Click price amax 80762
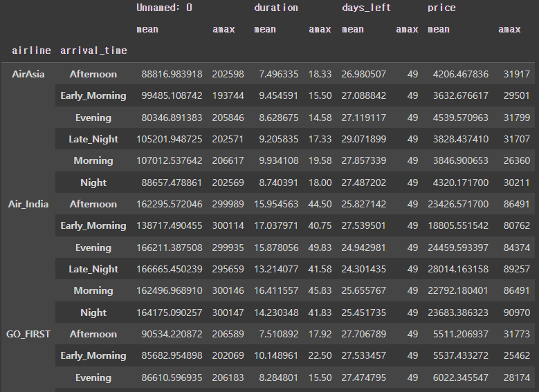 pos(517,225)
